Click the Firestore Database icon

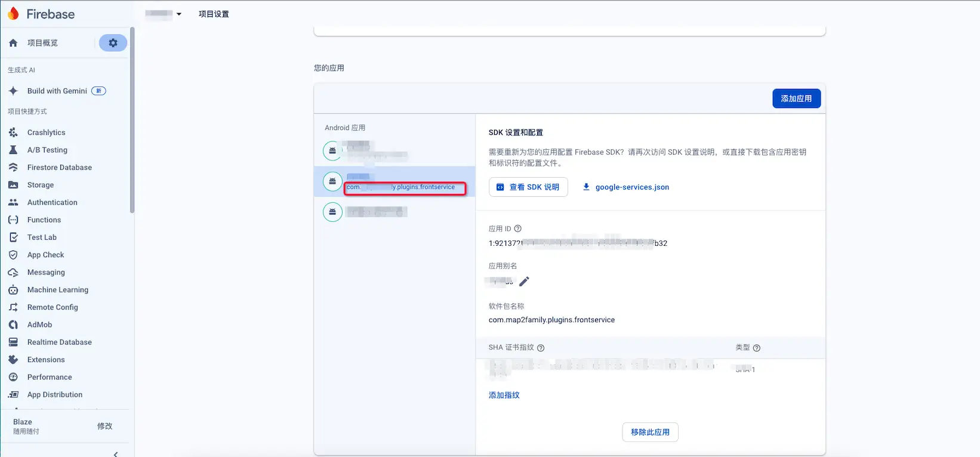coord(13,168)
